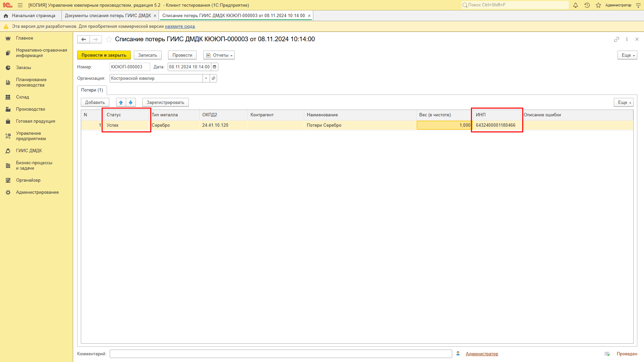Image resolution: width=644 pixels, height=362 pixels.
Task: Open Заказы section in sidebar
Action: pyautogui.click(x=23, y=68)
